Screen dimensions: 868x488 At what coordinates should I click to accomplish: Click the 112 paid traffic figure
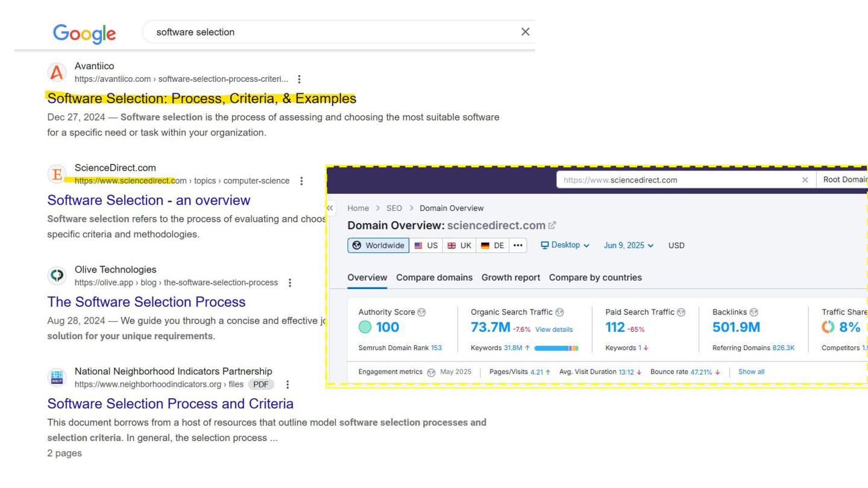point(615,327)
